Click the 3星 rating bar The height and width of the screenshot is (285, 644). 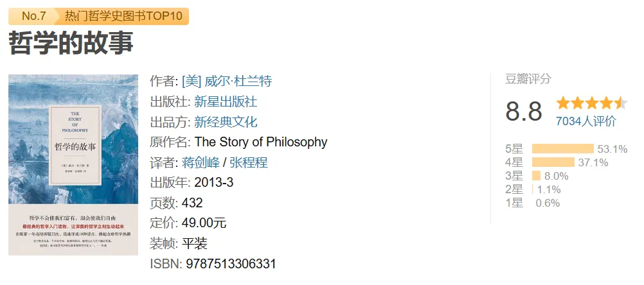tap(536, 176)
